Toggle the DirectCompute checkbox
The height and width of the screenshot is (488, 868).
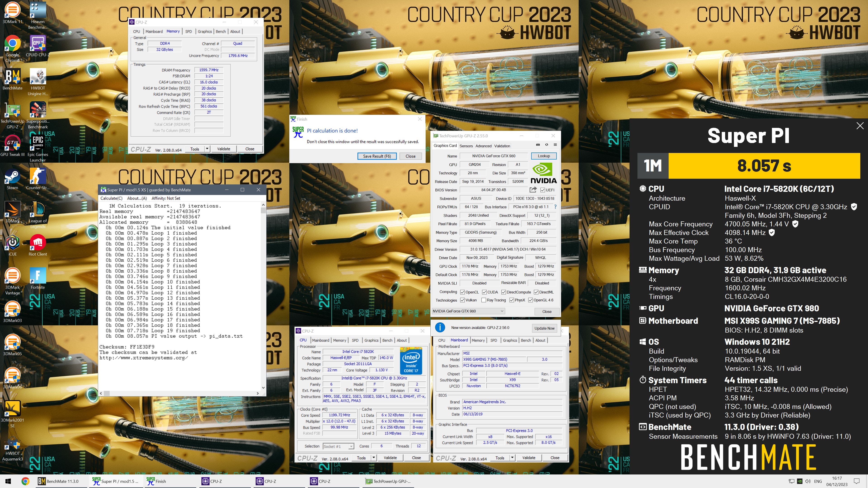coord(503,292)
